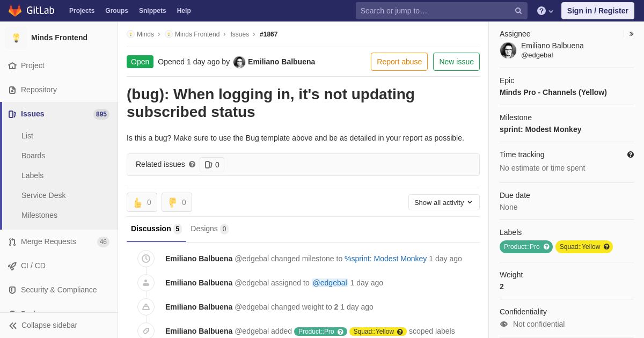Screen dimensions: 644x338
Task: Open the Boards sidebar item
Action: point(33,156)
